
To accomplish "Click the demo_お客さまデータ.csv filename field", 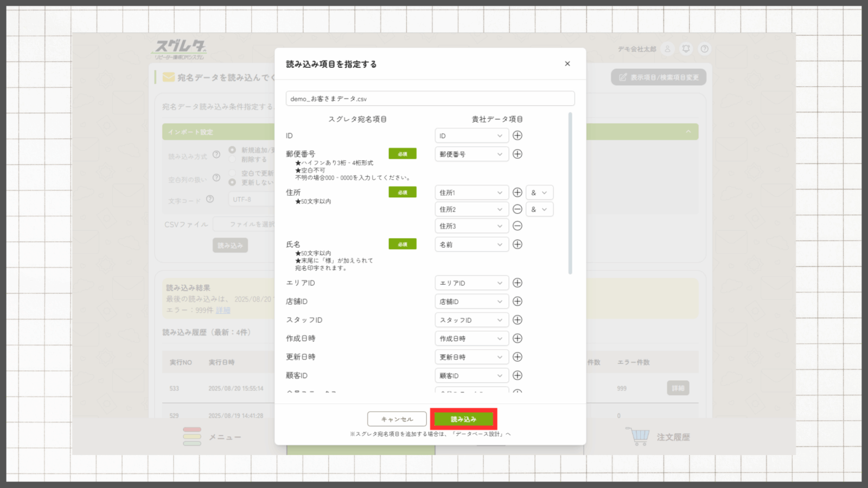I will click(430, 99).
